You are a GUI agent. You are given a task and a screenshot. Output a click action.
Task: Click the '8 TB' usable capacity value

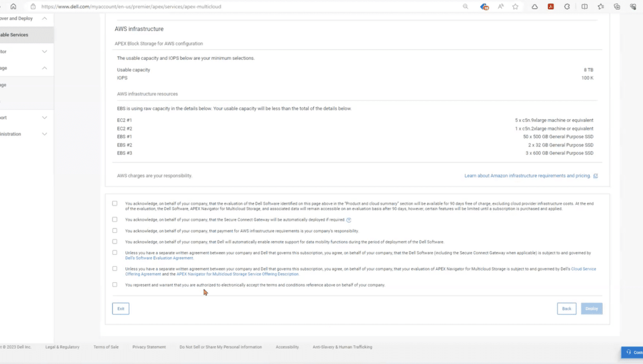pyautogui.click(x=589, y=70)
